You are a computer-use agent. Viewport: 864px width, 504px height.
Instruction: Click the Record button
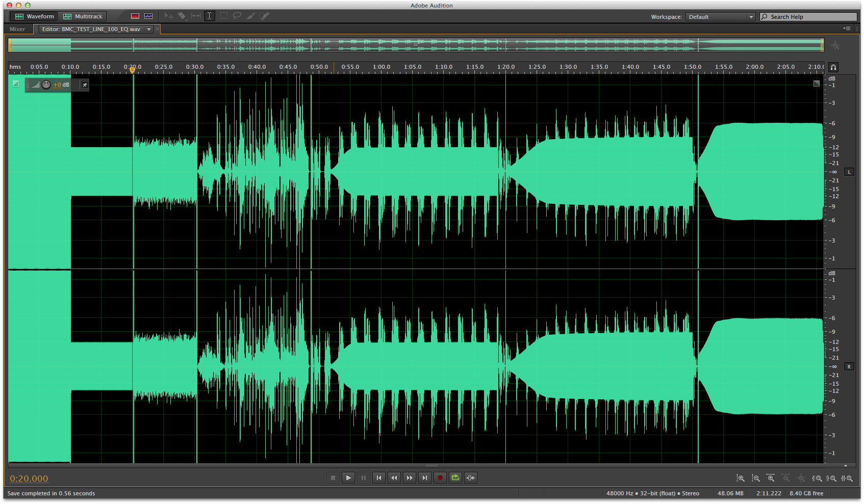[x=440, y=478]
